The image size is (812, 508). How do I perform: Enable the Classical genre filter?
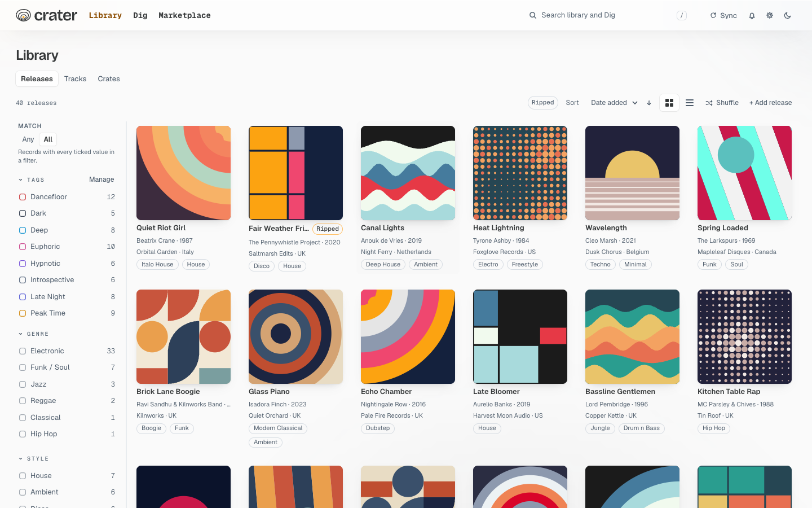(x=23, y=418)
